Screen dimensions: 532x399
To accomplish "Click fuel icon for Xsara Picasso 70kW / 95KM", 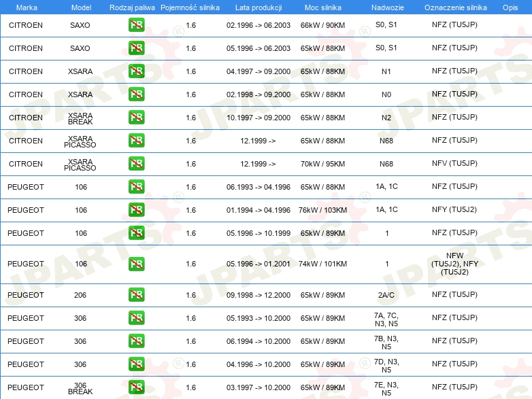I will tap(136, 163).
